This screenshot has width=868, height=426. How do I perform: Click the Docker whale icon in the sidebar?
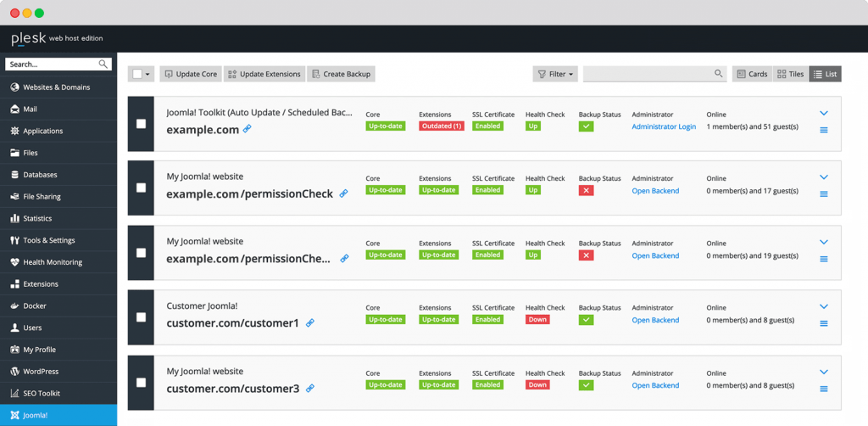coord(14,305)
